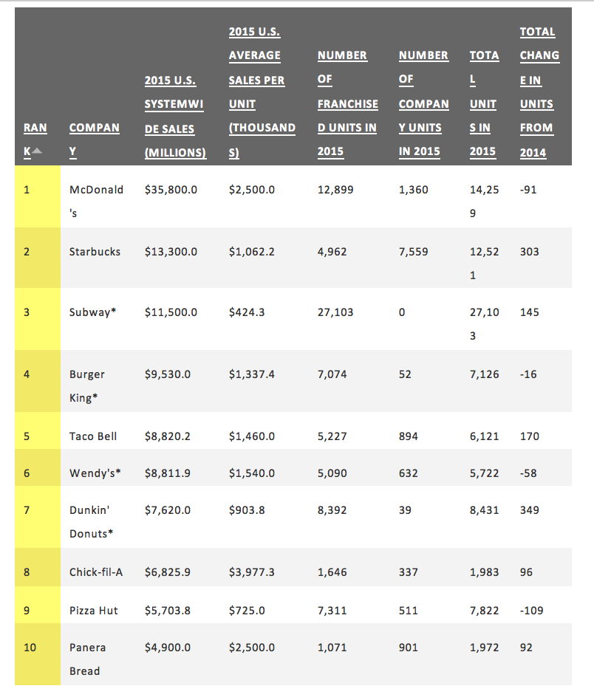Sort by Total Change in Units header
The width and height of the screenshot is (594, 700).
click(x=539, y=92)
